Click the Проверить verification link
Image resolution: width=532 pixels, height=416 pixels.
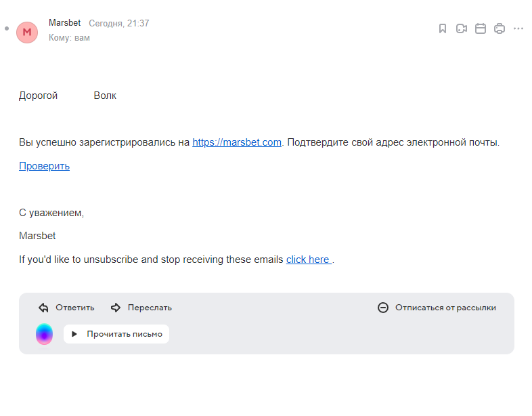click(x=45, y=166)
